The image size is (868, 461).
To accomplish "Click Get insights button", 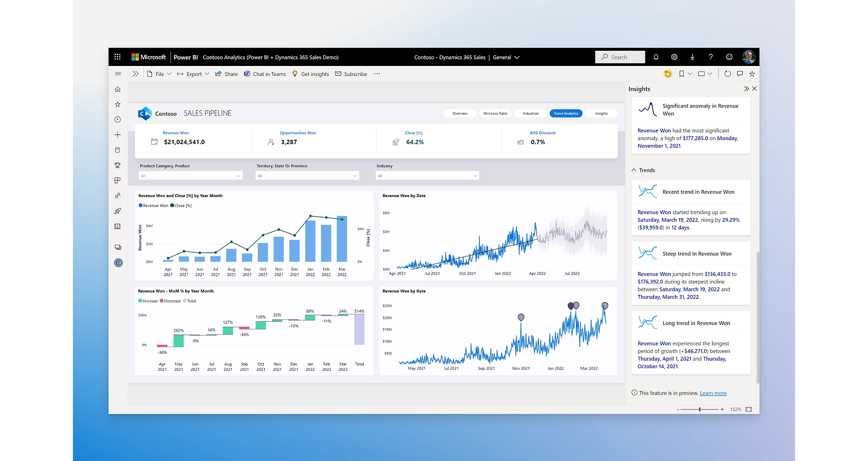I will coord(311,74).
